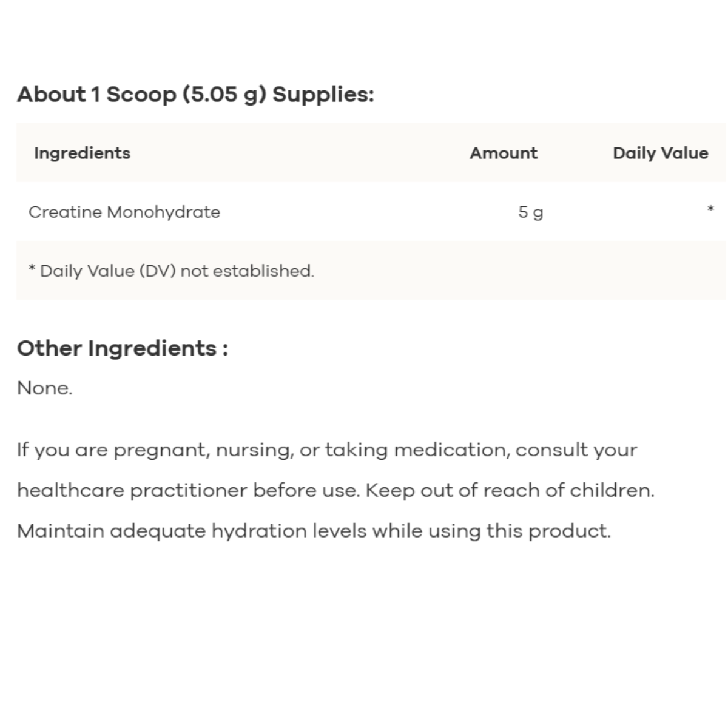Click the Amount column header
The image size is (728, 728).
pyautogui.click(x=504, y=153)
